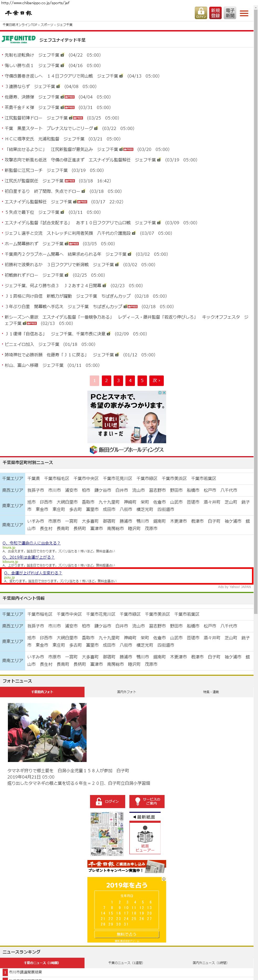Click the サービスのご案内 lightbulb button
The image size is (258, 980).
(x=147, y=801)
